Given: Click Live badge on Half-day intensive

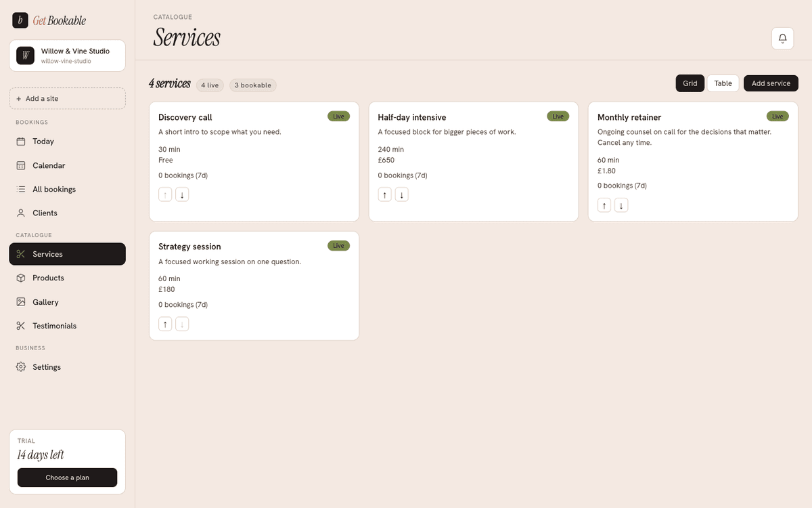Looking at the screenshot, I should [x=558, y=117].
